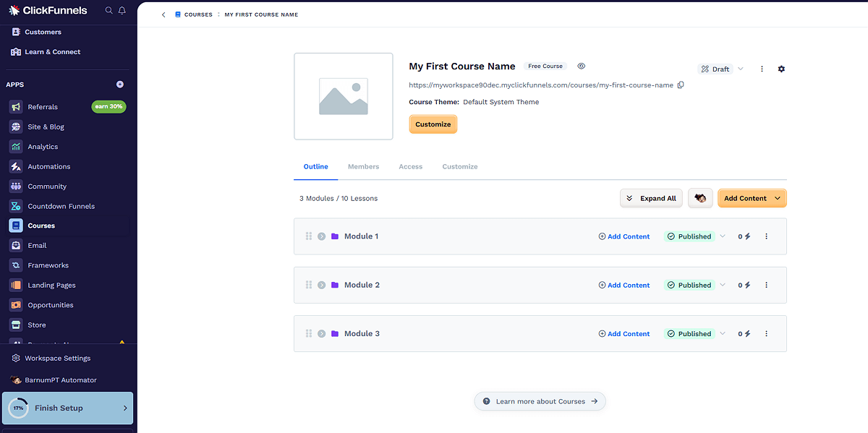Open notifications bell icon

click(x=122, y=10)
